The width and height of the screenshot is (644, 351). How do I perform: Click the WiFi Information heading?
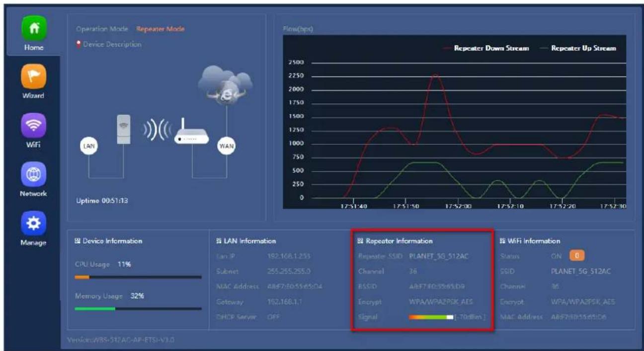pos(534,241)
